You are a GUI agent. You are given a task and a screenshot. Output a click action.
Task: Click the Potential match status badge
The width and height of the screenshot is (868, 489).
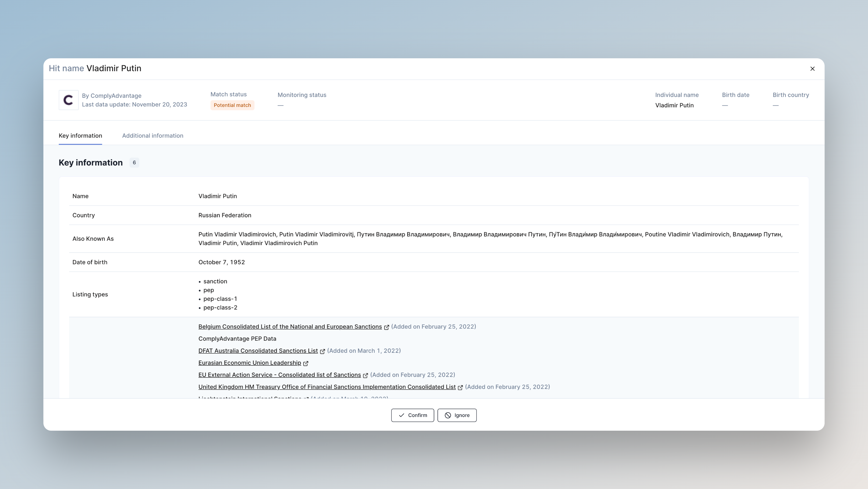click(x=232, y=105)
